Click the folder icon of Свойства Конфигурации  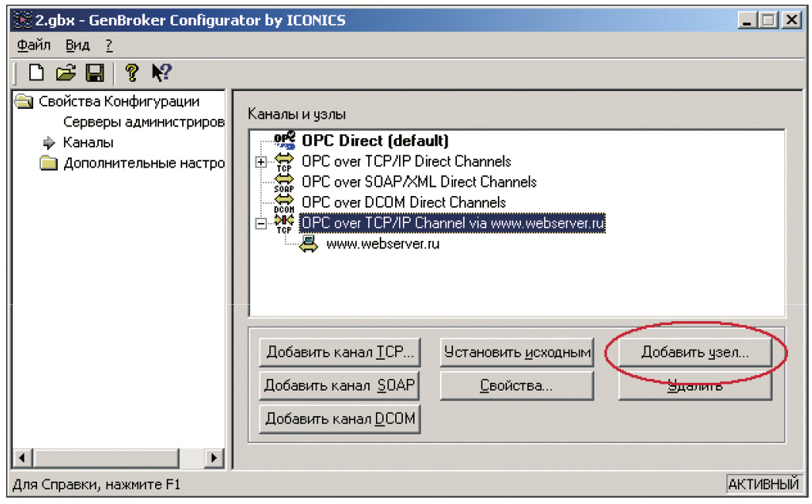[x=24, y=101]
